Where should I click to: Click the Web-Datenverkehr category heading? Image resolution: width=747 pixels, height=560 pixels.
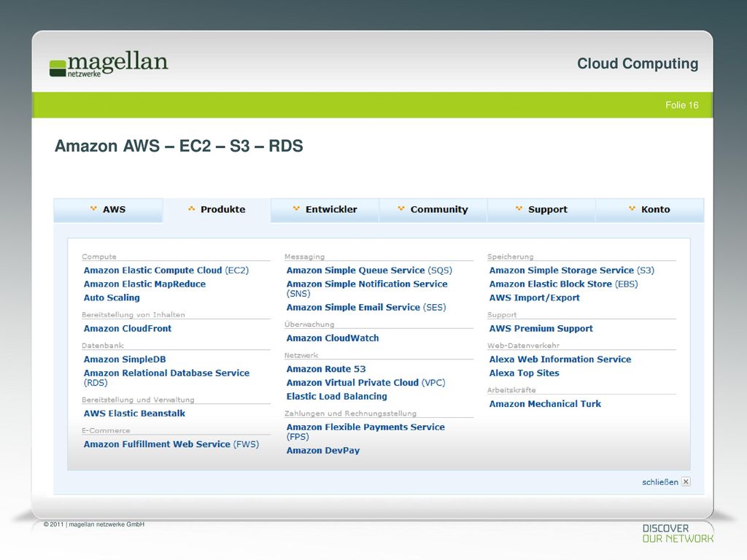point(523,346)
